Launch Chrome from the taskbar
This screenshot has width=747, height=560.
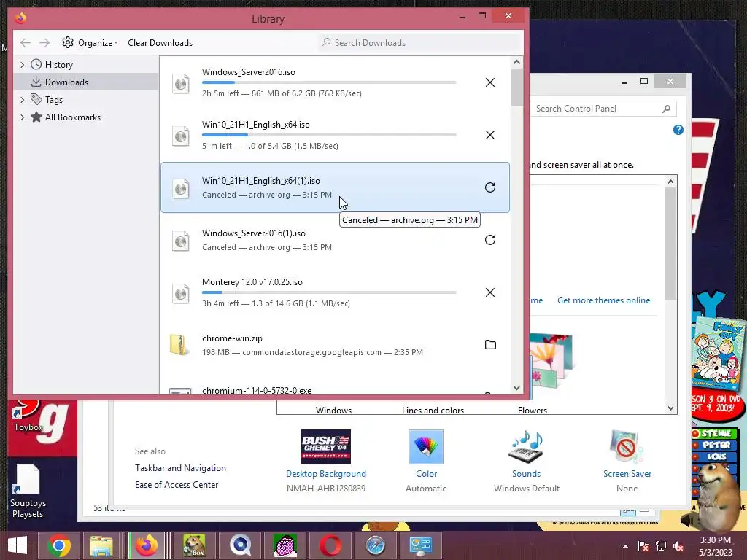coord(59,545)
